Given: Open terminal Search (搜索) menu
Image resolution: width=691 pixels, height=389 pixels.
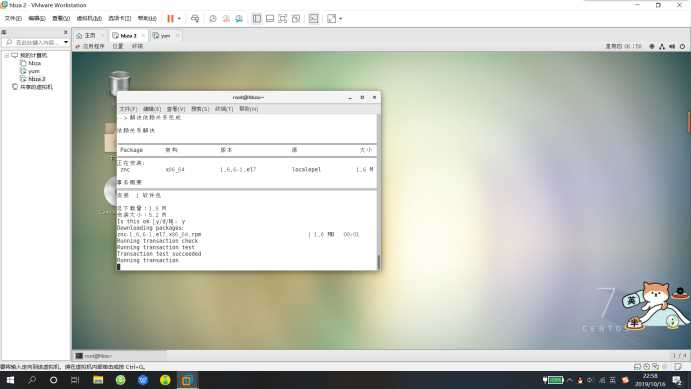Looking at the screenshot, I should (200, 109).
